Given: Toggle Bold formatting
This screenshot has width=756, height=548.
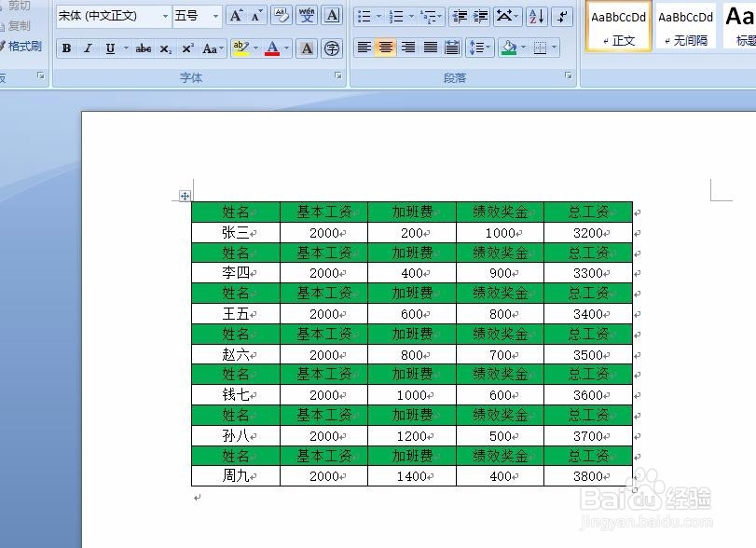Looking at the screenshot, I should 66,48.
